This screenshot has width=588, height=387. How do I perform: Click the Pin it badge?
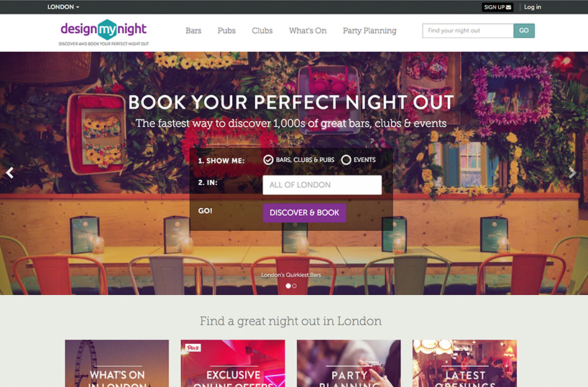pos(193,347)
